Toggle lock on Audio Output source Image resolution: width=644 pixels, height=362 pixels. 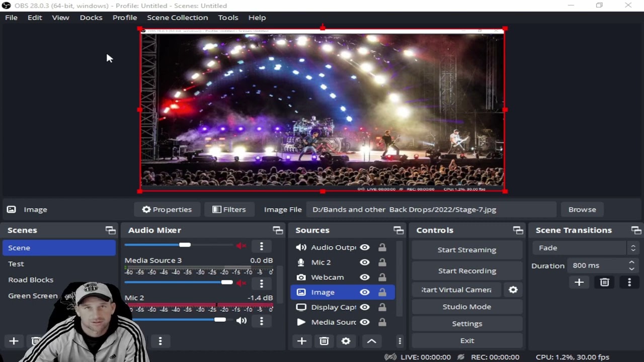coord(382,247)
